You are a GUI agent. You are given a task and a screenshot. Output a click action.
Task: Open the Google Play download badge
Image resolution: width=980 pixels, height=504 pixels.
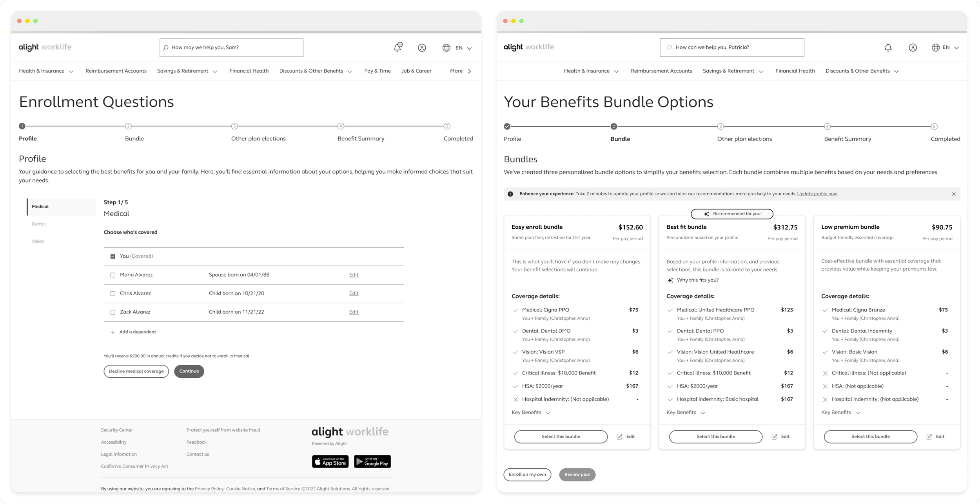coord(372,462)
